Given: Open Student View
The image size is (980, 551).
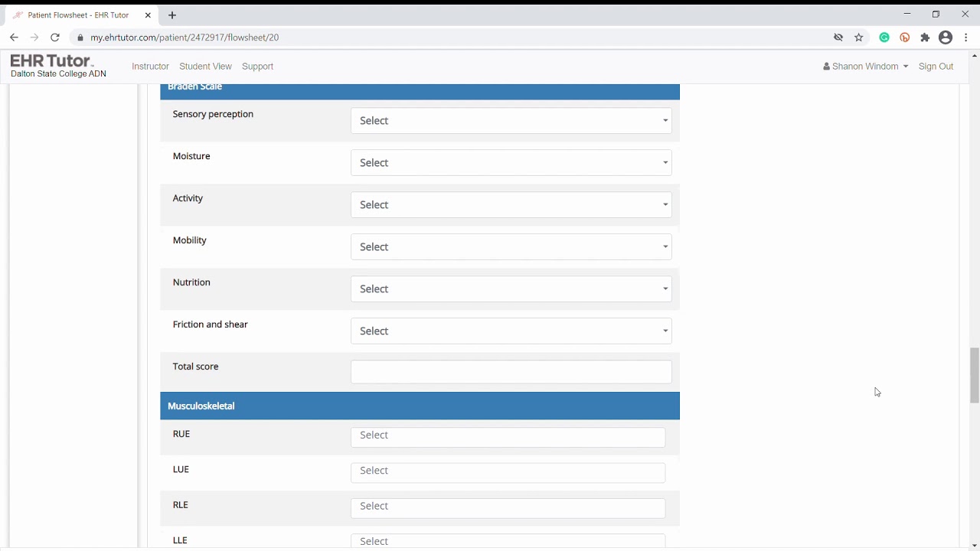Looking at the screenshot, I should 205,67.
